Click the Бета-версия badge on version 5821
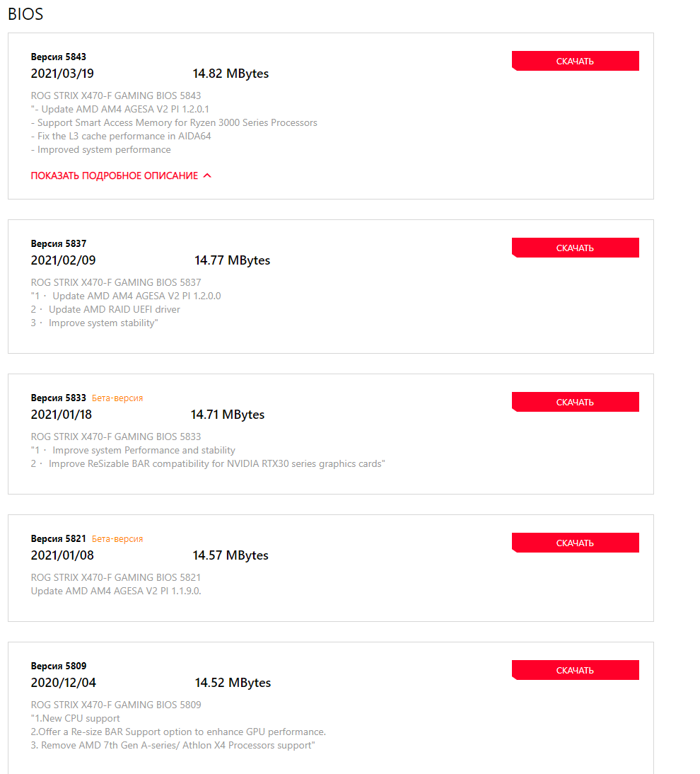The width and height of the screenshot is (700, 774). click(117, 539)
